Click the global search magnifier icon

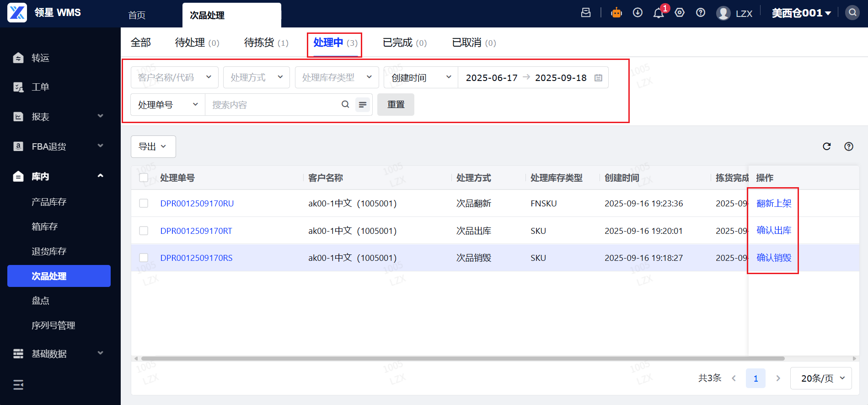point(852,13)
